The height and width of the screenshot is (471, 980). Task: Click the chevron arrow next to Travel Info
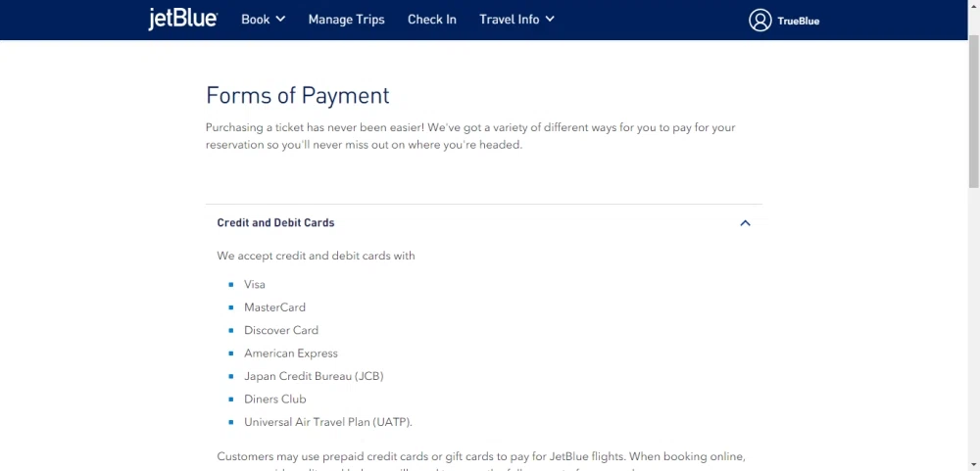pos(550,19)
